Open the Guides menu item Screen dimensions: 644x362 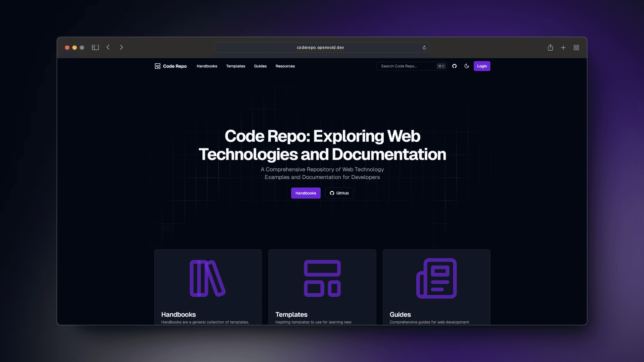260,66
